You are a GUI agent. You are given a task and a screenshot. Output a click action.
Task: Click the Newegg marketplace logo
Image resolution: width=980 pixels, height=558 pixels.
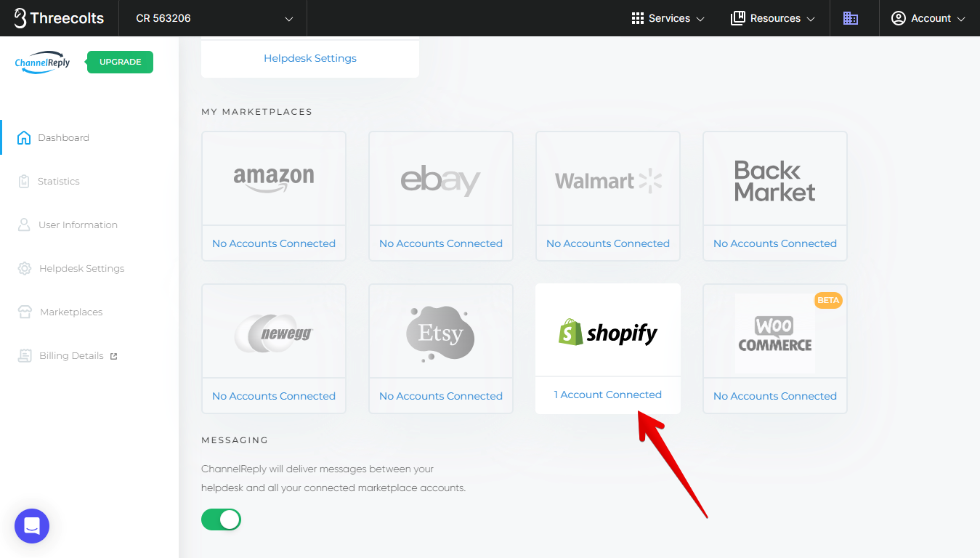pyautogui.click(x=274, y=333)
